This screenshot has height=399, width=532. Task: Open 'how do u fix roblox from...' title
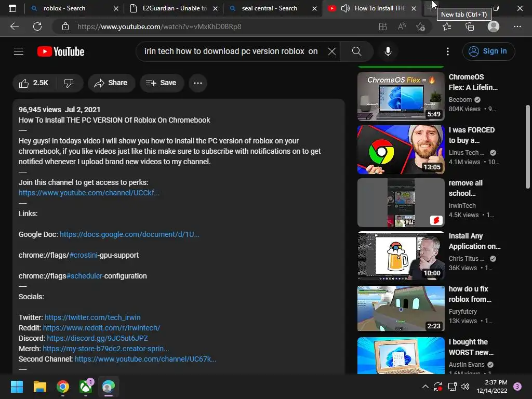470,294
